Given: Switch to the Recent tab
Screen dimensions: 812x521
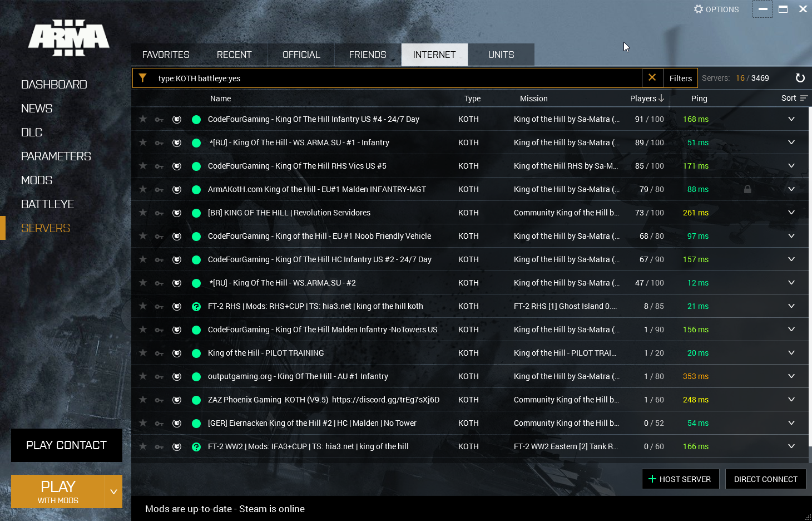Looking at the screenshot, I should pos(234,55).
